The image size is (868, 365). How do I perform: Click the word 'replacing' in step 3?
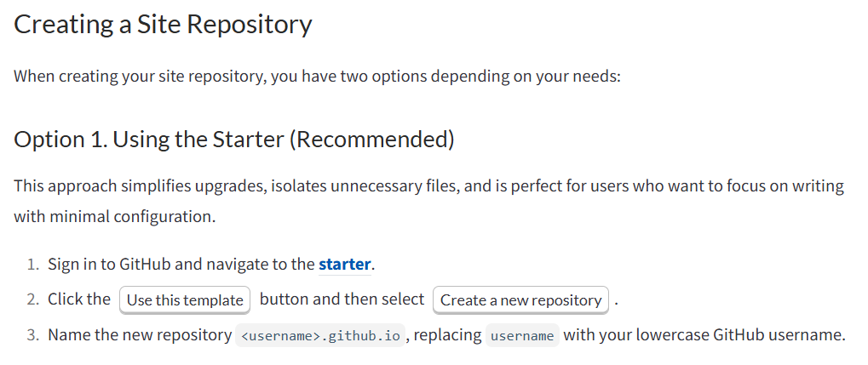(x=449, y=335)
